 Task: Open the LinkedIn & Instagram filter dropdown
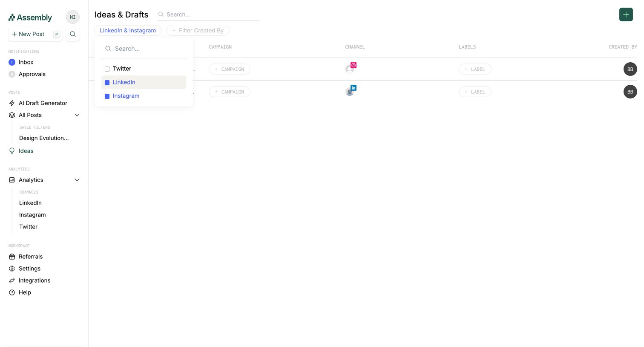coord(128,31)
